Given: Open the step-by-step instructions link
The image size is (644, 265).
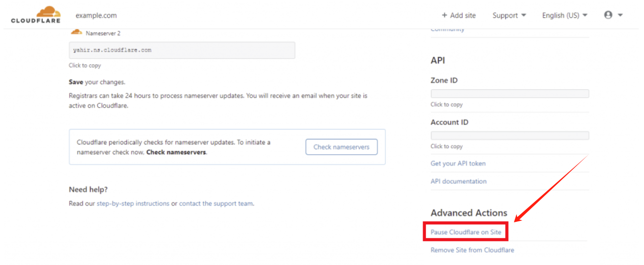Looking at the screenshot, I should point(133,203).
